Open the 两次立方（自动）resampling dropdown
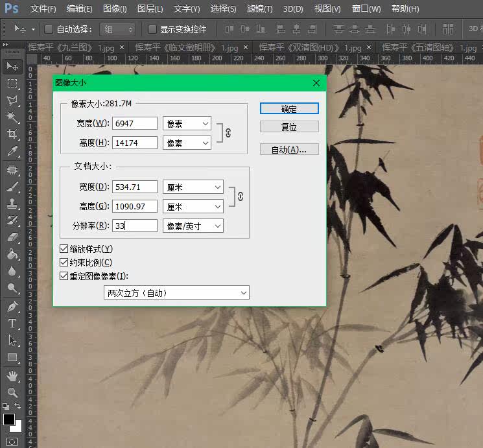 click(x=176, y=292)
